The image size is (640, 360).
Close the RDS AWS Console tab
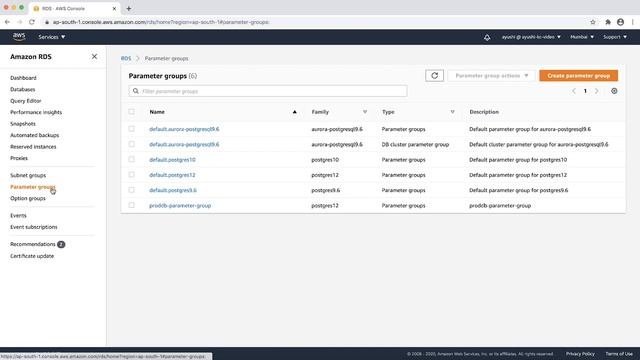click(x=114, y=8)
